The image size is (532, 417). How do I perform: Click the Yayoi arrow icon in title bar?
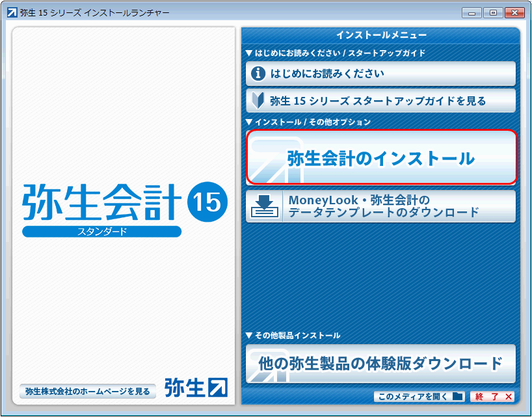pos(12,13)
